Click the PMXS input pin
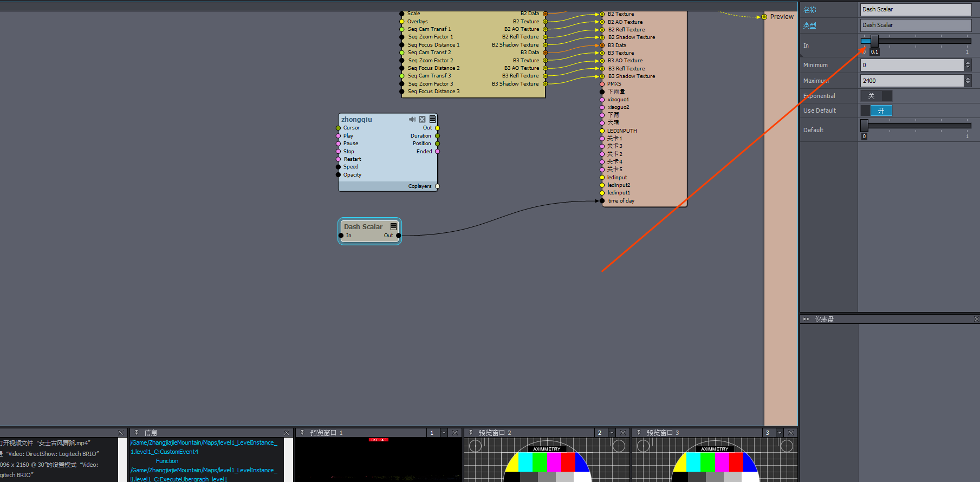 (x=602, y=84)
